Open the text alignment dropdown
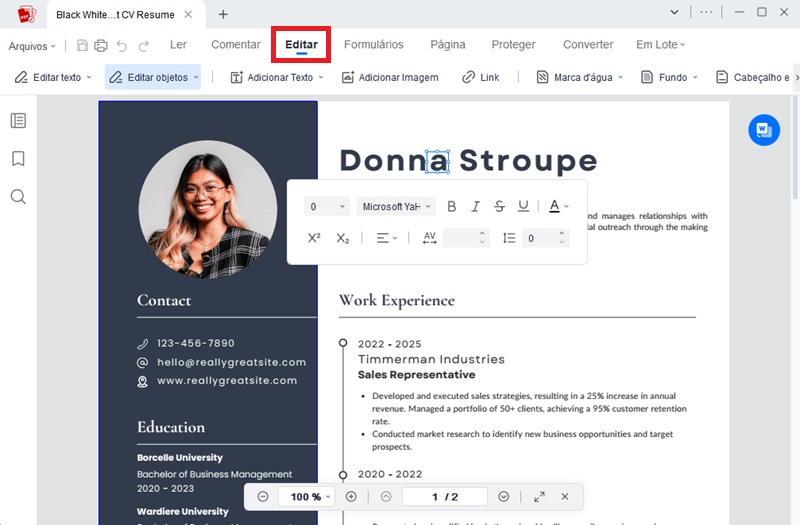 (x=387, y=238)
